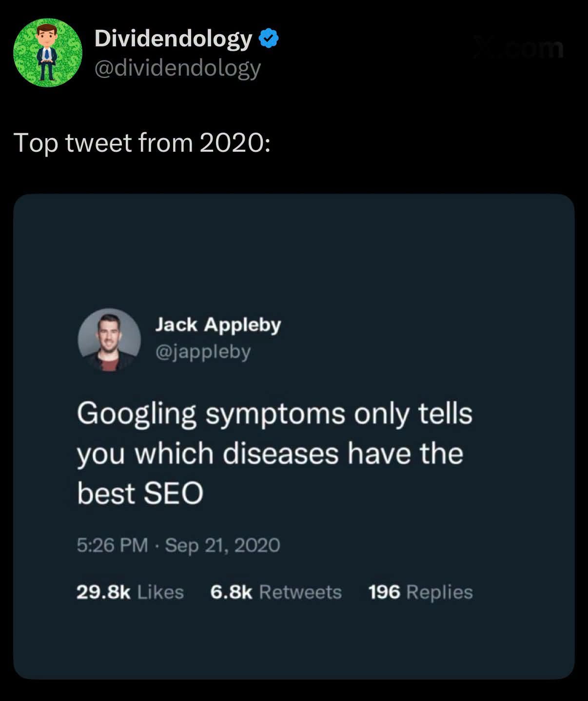Open the embedded tweet screenshot image
Viewport: 588px width, 701px height.
point(294,437)
